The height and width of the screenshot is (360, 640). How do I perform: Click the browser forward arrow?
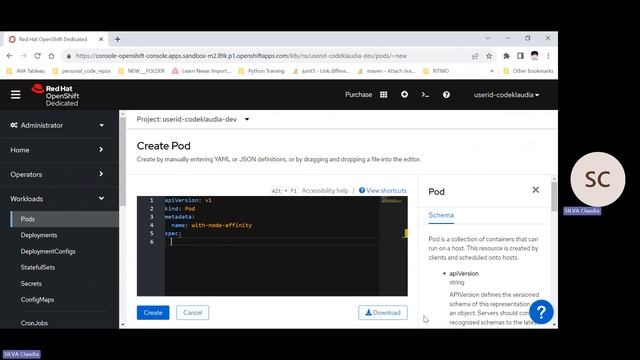(24, 56)
